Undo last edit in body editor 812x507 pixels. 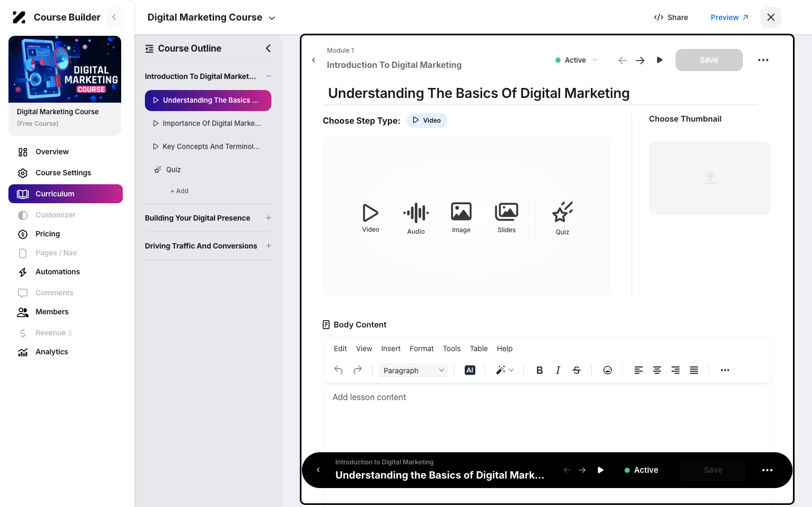pos(338,370)
